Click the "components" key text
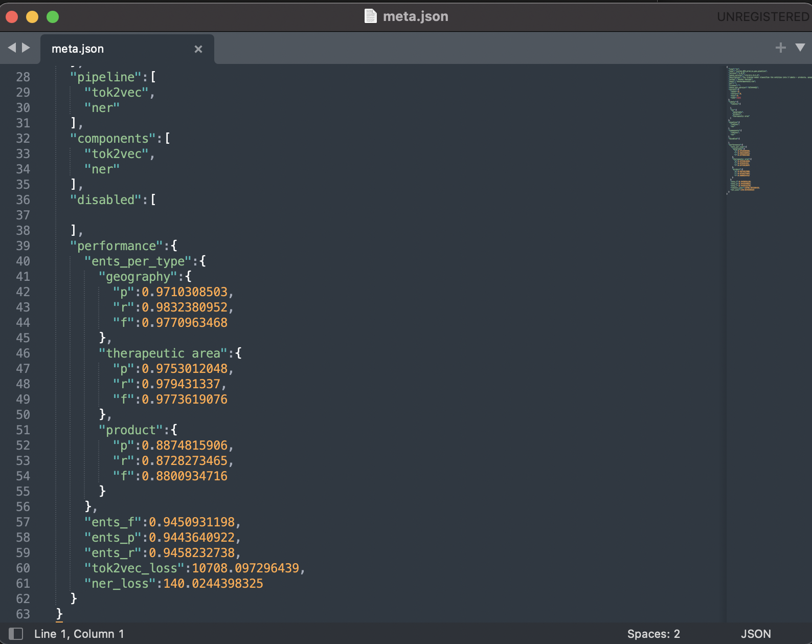Screen dimensions: 812x644 (113, 139)
